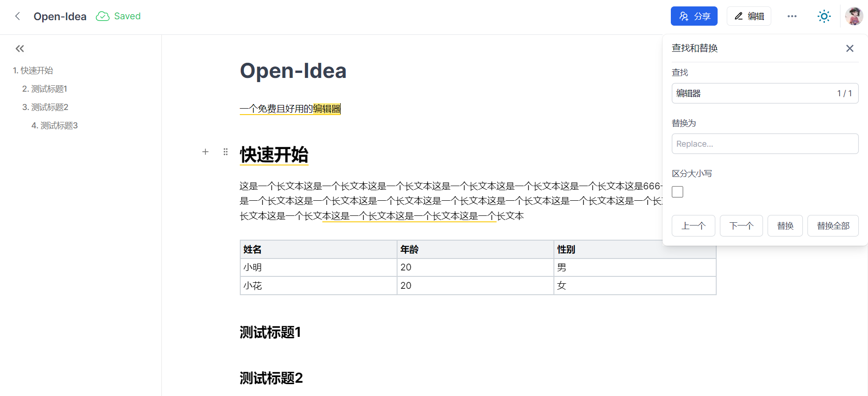The width and height of the screenshot is (868, 396).
Task: Collapse the outline sidebar with double chevron
Action: (x=20, y=49)
